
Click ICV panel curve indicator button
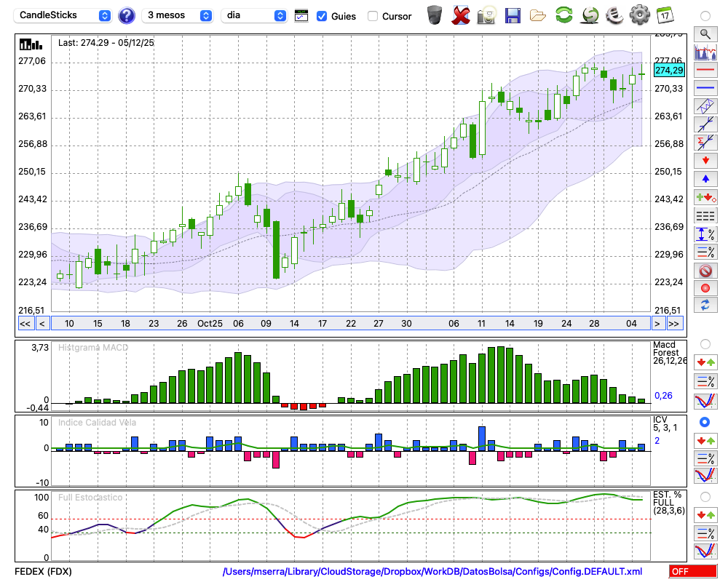tap(705, 476)
